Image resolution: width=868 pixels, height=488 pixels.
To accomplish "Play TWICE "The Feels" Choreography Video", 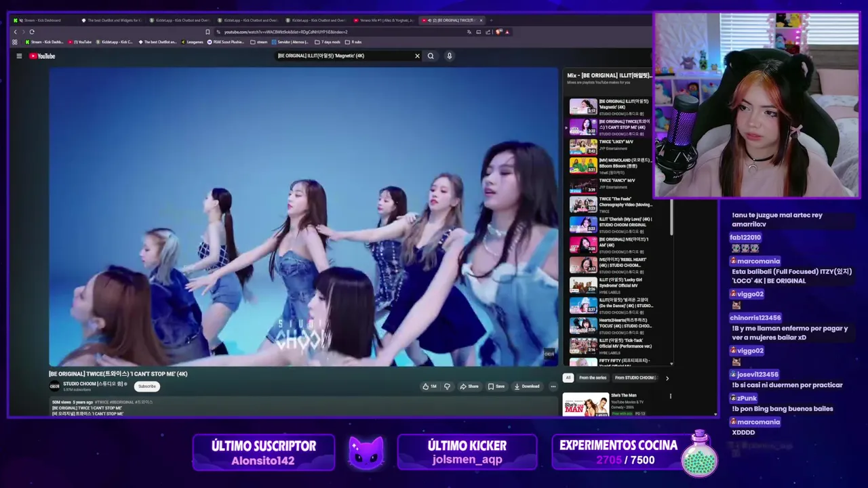I will click(611, 205).
